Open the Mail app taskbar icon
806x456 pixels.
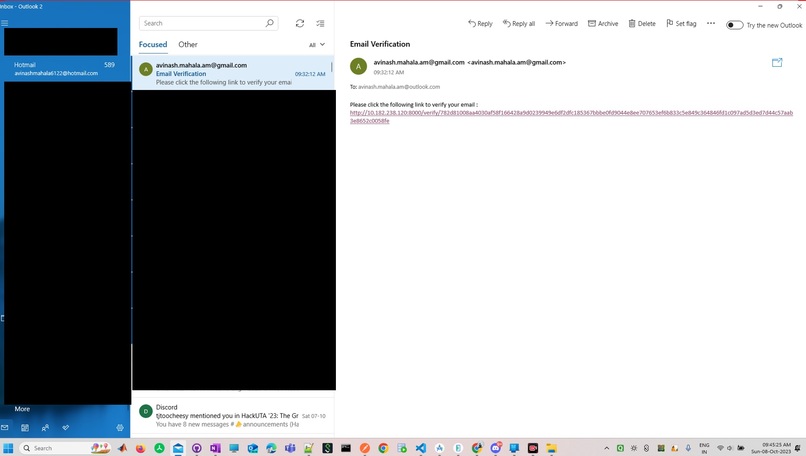pos(178,448)
